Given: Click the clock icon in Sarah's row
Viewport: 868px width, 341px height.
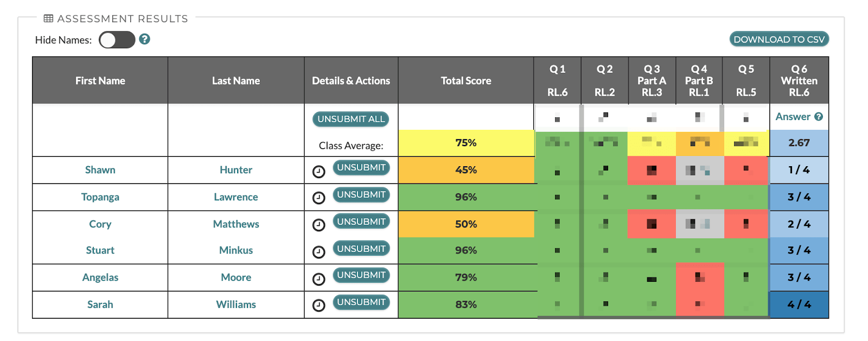Looking at the screenshot, I should click(319, 305).
